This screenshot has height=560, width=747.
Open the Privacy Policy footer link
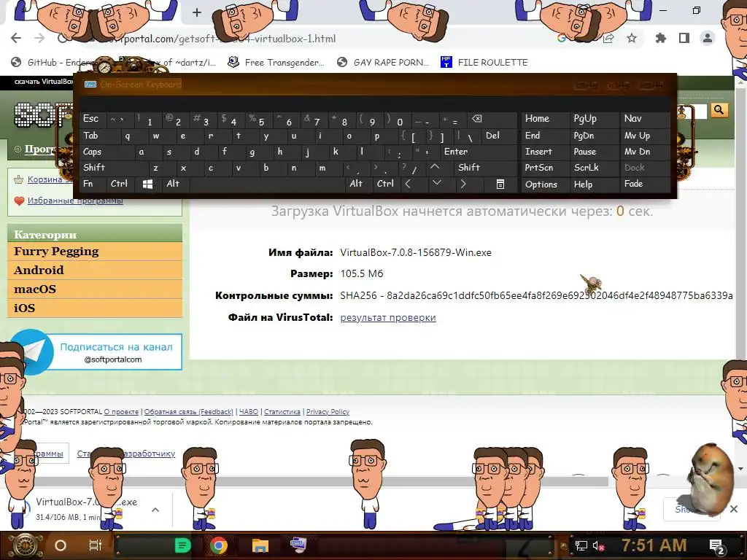328,412
